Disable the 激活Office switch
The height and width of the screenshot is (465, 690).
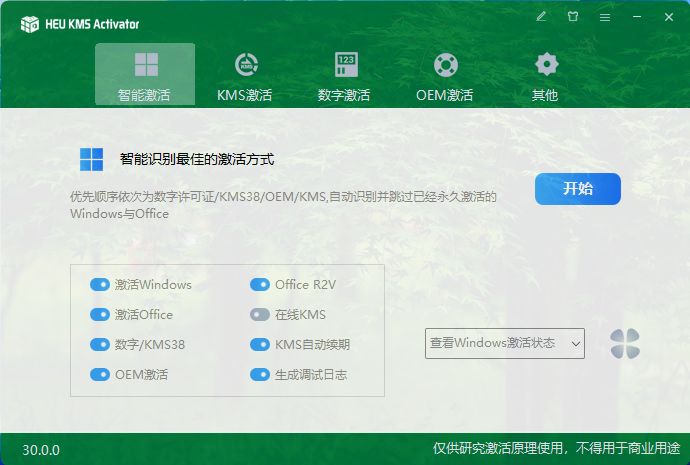click(100, 315)
